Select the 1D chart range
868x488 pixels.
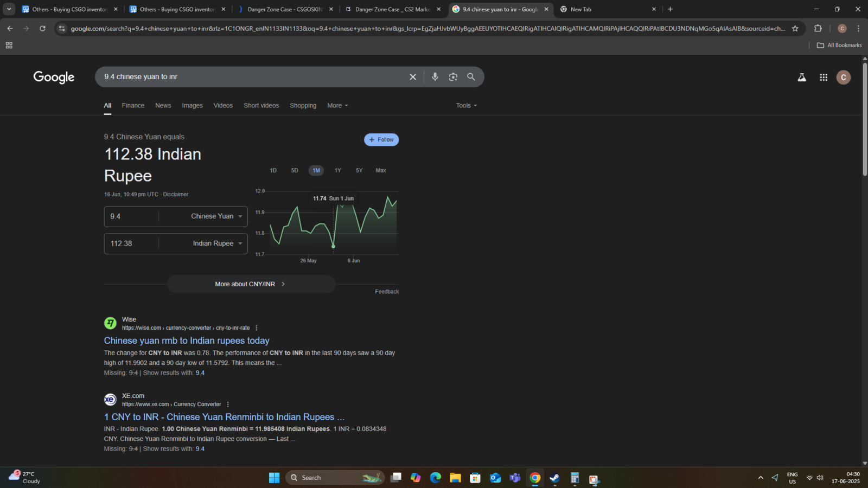click(x=273, y=171)
